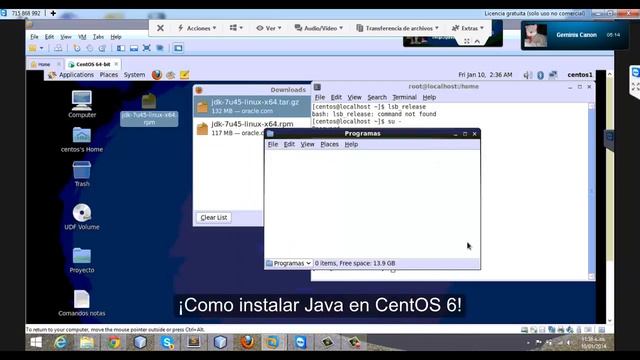640x360 pixels.
Task: Open Skype from taskbar
Action: pos(167,342)
